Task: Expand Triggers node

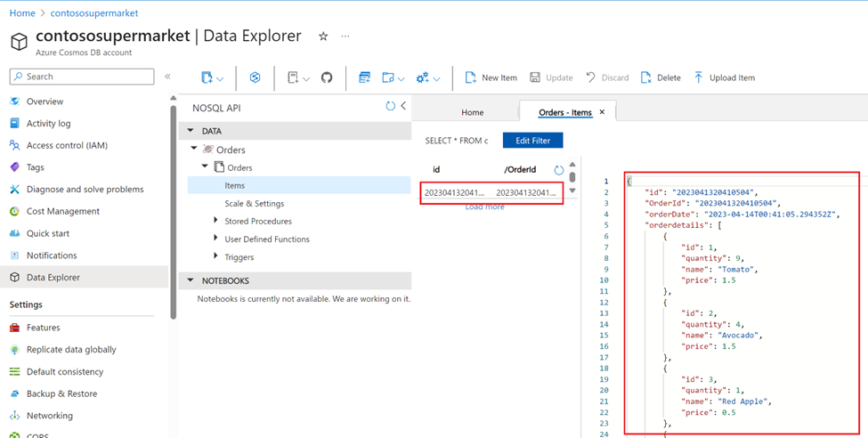Action: 216,256
